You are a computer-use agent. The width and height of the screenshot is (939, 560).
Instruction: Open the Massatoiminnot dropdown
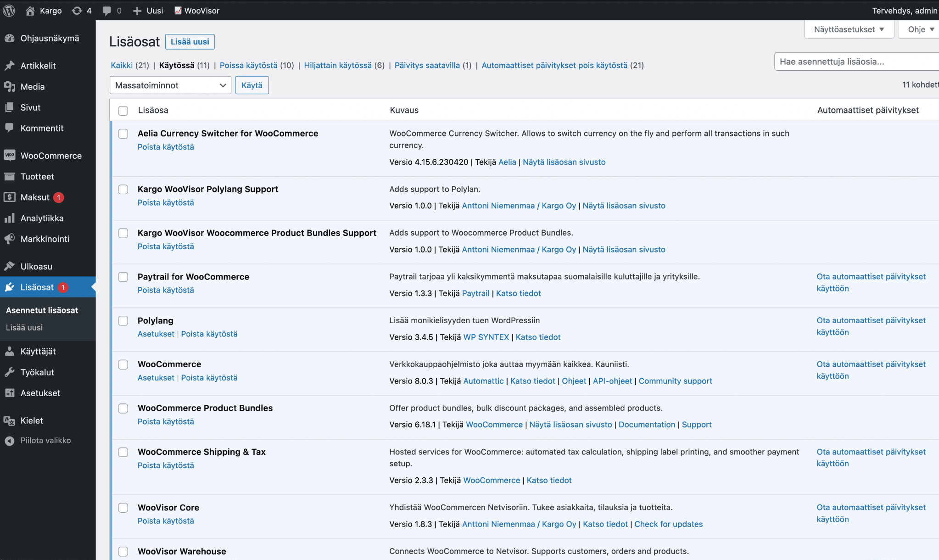click(x=170, y=85)
